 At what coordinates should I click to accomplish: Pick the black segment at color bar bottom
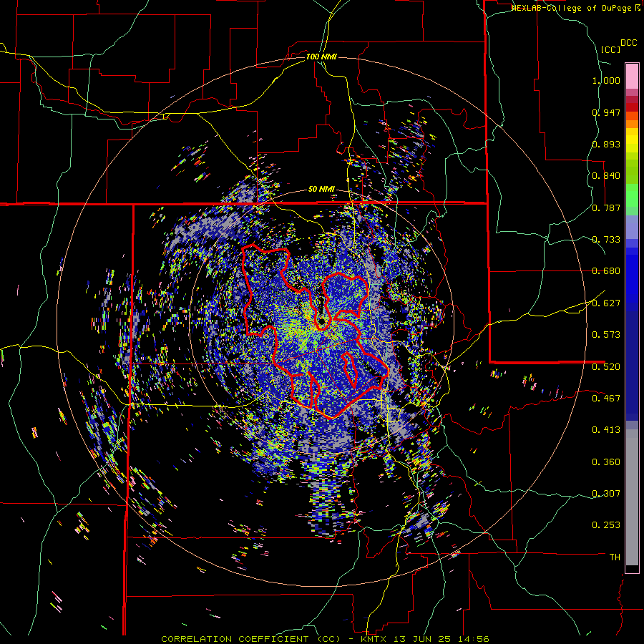coord(632,569)
